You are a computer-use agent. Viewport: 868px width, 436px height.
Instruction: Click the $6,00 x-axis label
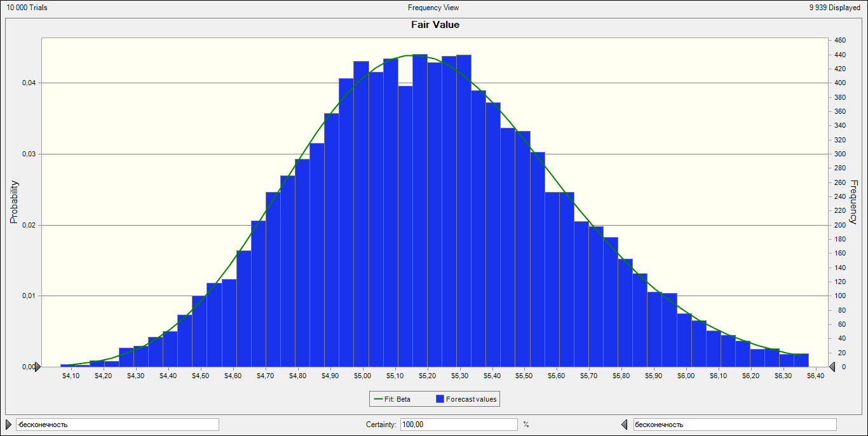[x=686, y=376]
